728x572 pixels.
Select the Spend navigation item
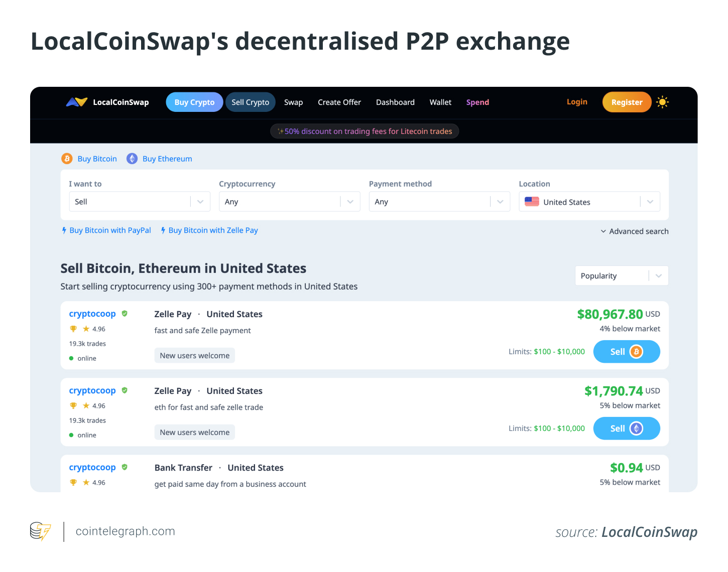point(477,102)
